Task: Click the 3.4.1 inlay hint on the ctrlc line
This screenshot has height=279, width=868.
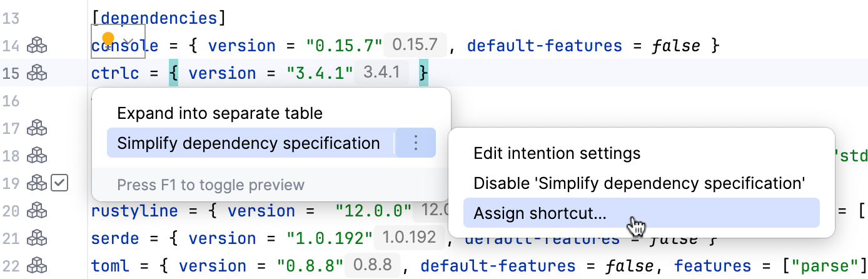Action: click(381, 73)
